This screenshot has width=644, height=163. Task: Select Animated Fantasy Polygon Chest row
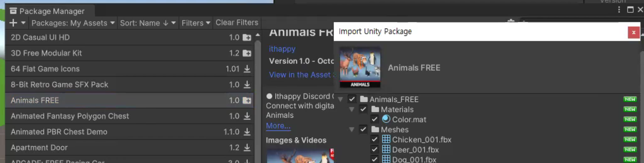129,116
